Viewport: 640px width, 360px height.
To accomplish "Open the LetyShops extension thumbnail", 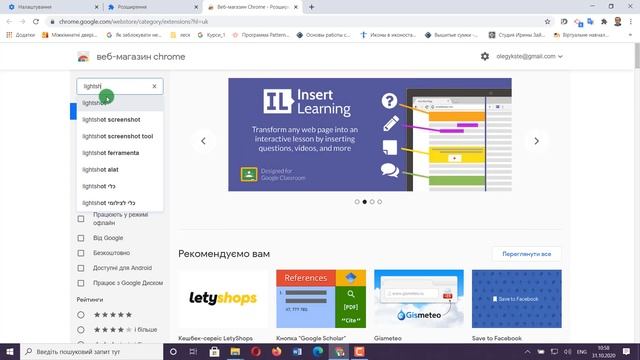I will [x=223, y=299].
